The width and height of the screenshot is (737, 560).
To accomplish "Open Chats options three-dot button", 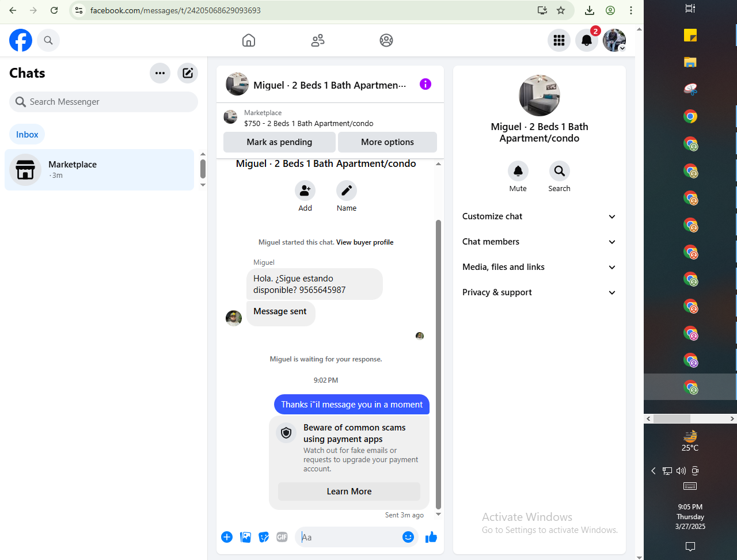I will click(x=160, y=73).
